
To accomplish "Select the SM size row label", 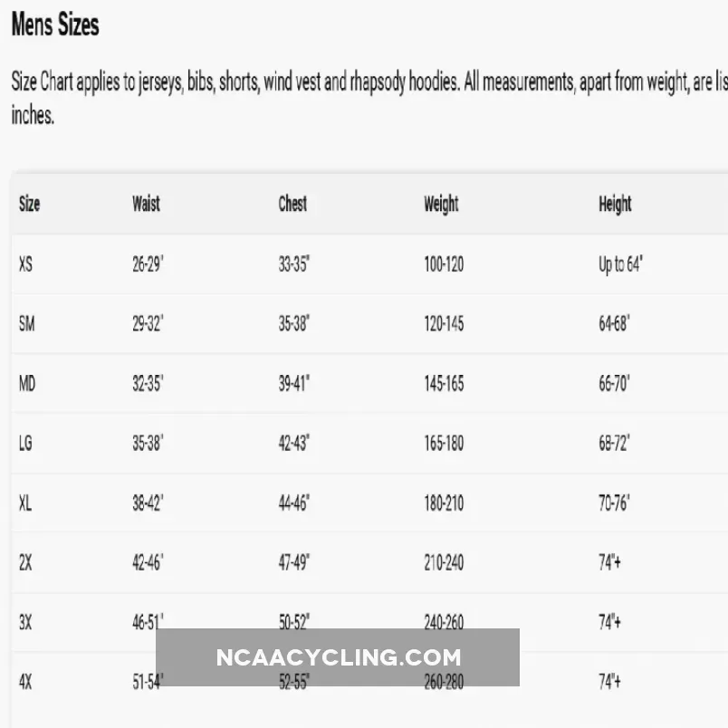I will click(26, 323).
